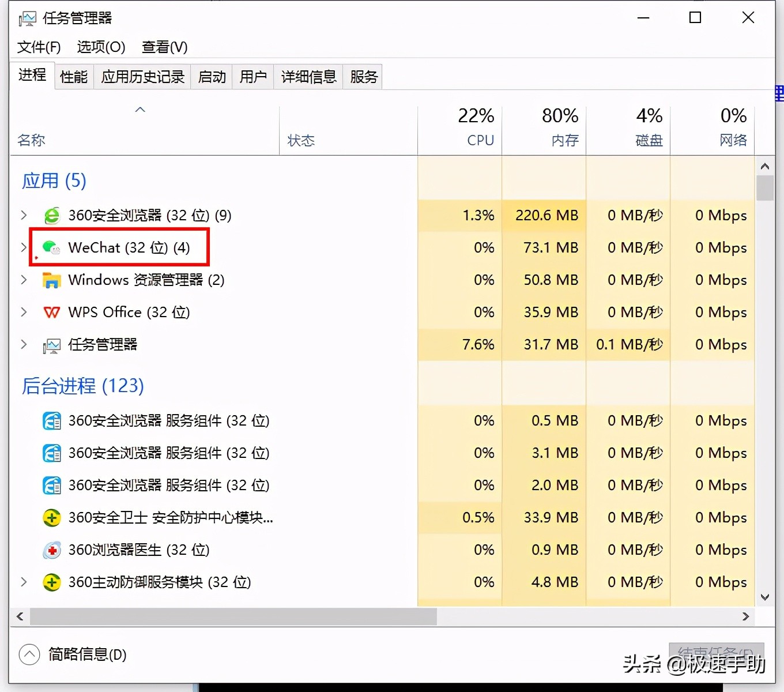Sort by the 0% 网络 column header
Image resolution: width=784 pixels, height=692 pixels.
pos(713,130)
